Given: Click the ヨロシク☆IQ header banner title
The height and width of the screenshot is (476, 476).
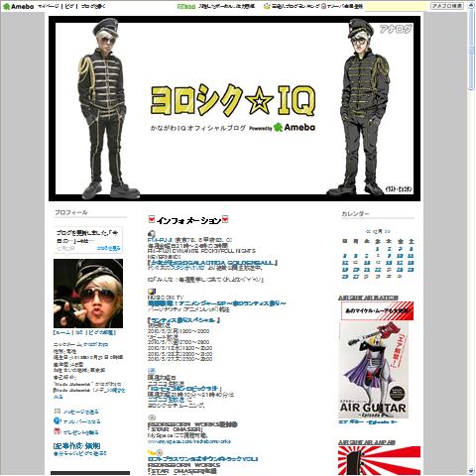Looking at the screenshot, I should pos(233,101).
